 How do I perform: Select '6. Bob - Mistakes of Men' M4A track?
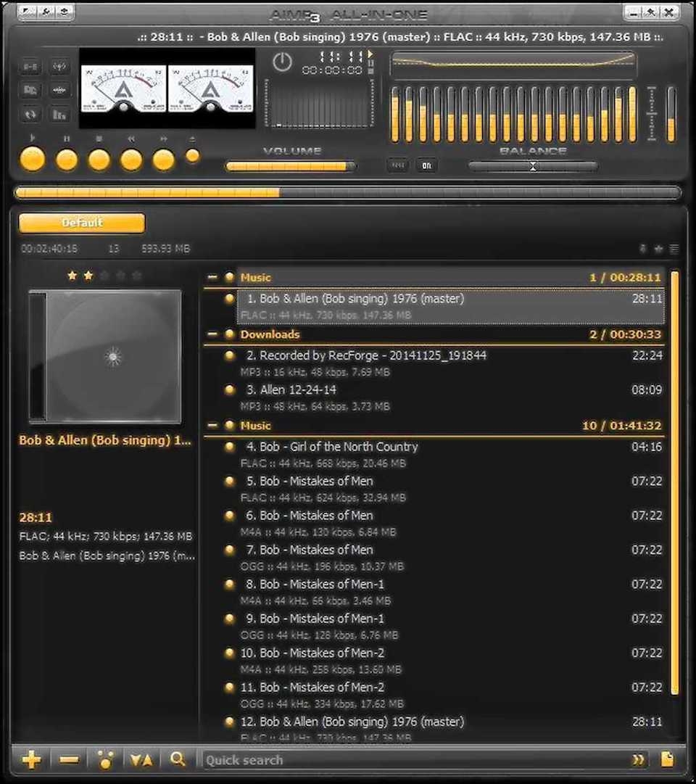(x=450, y=524)
